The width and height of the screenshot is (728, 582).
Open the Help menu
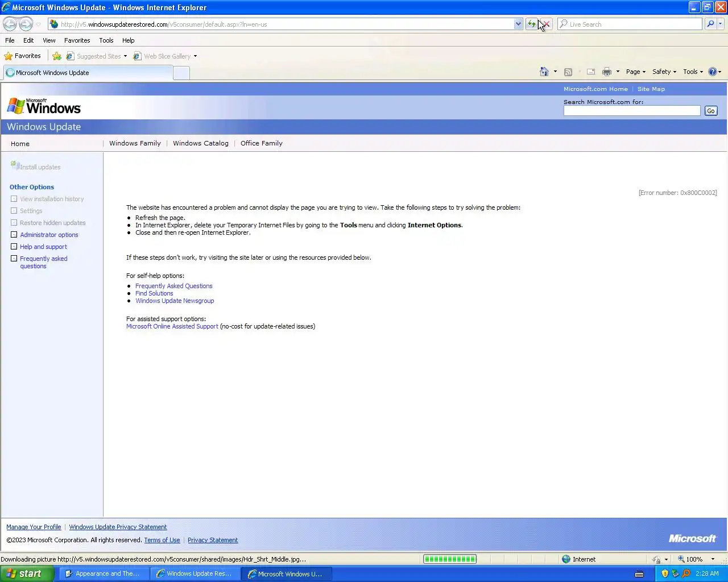pyautogui.click(x=128, y=40)
